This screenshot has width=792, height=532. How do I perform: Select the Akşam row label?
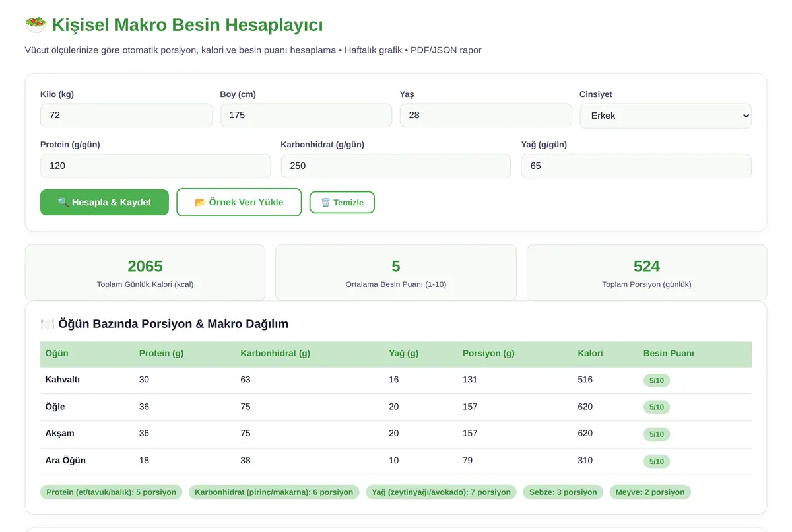(x=59, y=433)
